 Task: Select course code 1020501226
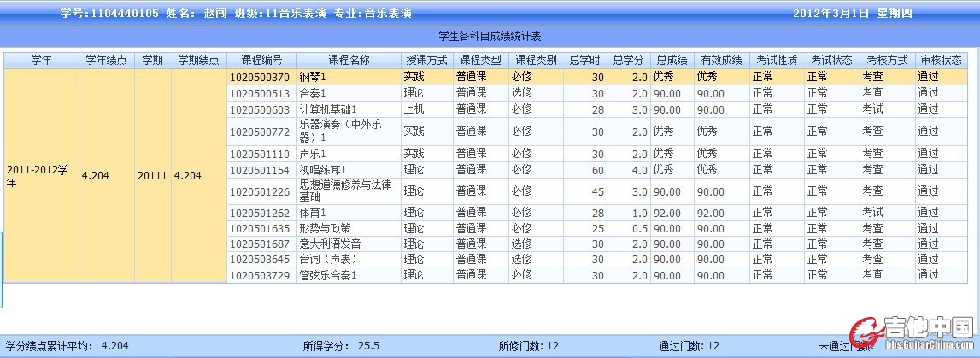(260, 191)
